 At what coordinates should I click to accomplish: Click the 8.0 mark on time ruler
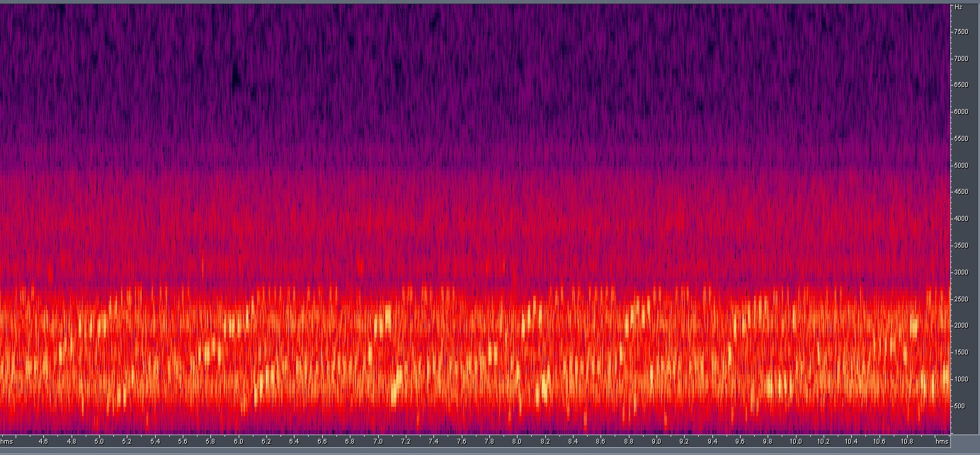[517, 441]
